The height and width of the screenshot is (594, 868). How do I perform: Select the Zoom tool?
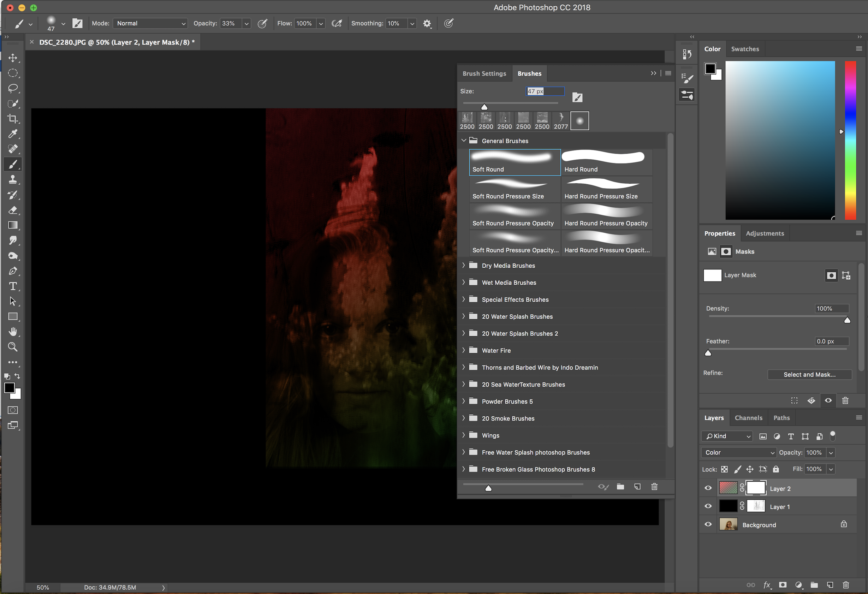13,347
